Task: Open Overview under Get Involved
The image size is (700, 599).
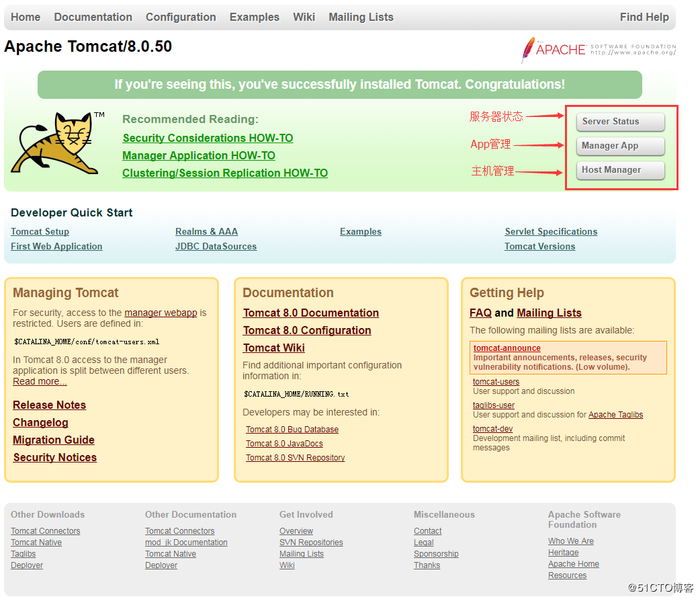Action: point(296,530)
